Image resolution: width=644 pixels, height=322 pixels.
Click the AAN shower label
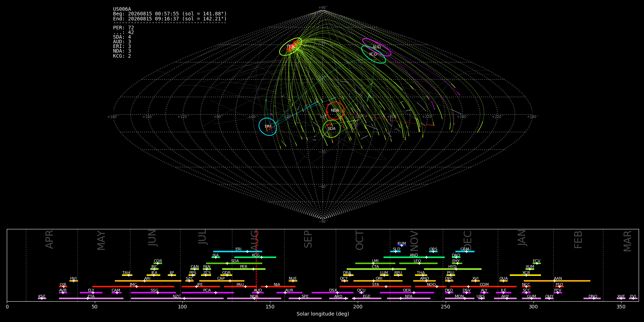pos(558,279)
